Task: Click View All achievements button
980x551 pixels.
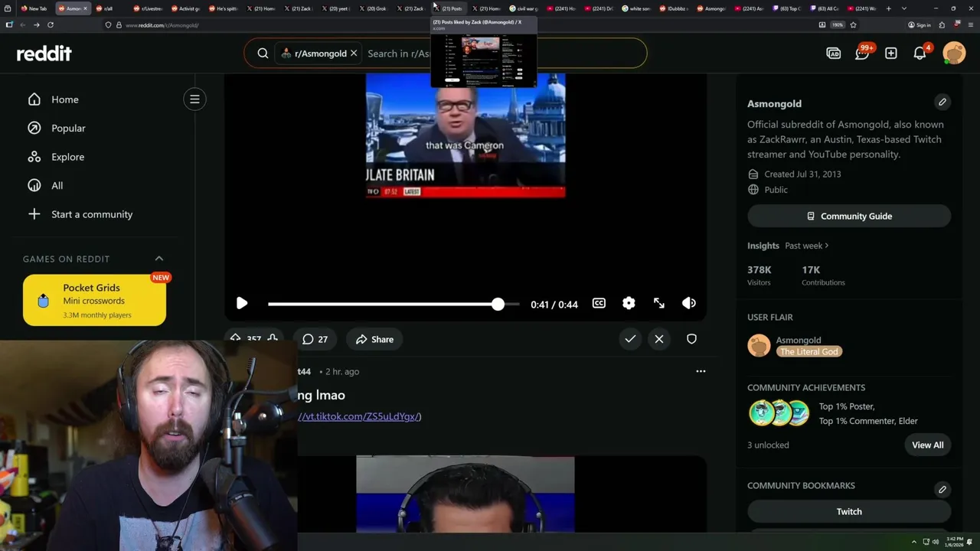Action: click(x=927, y=445)
